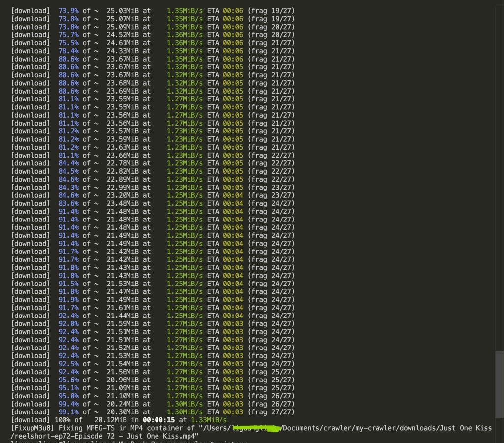Viewport: 504px width, 443px height.
Task: Click the bold '00:00:15' elapsed time
Action: click(159, 420)
